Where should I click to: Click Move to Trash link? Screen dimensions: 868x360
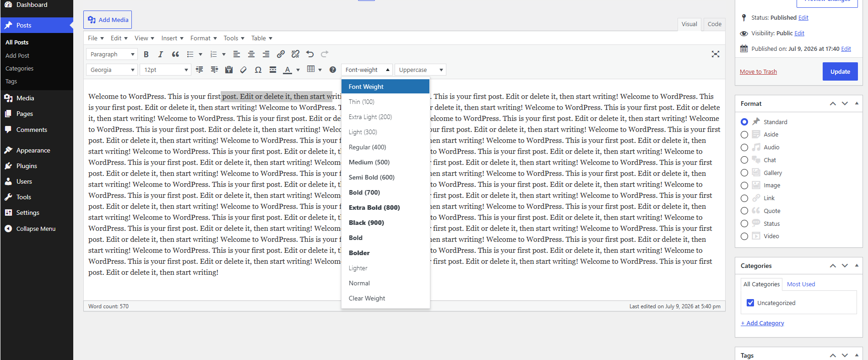click(x=758, y=71)
